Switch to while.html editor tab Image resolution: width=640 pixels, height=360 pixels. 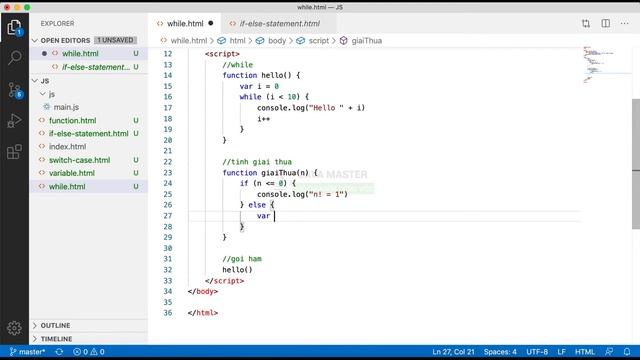pyautogui.click(x=185, y=24)
